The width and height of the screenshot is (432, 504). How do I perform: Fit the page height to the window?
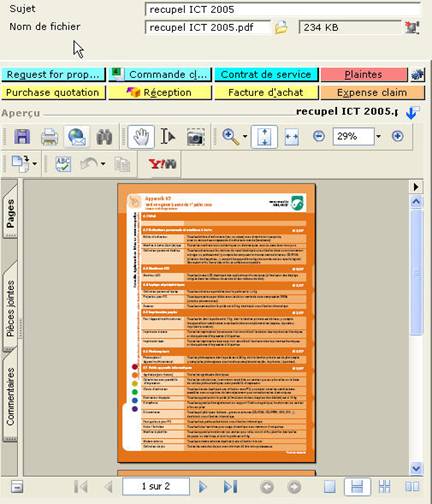click(x=264, y=137)
